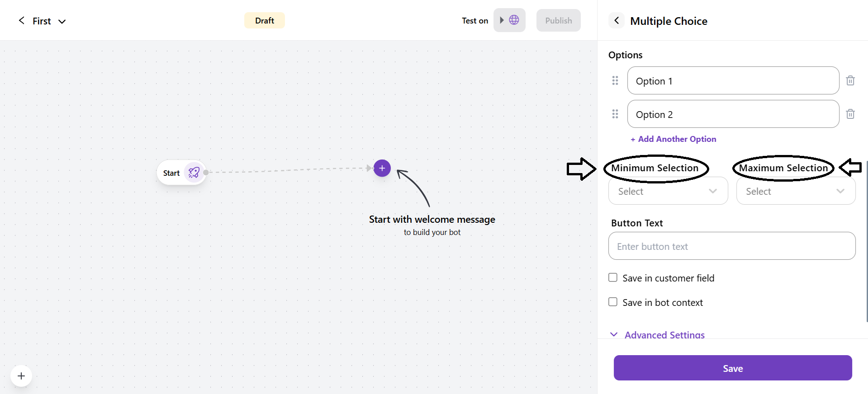
Task: Enable Save in customer field checkbox
Action: tap(613, 277)
